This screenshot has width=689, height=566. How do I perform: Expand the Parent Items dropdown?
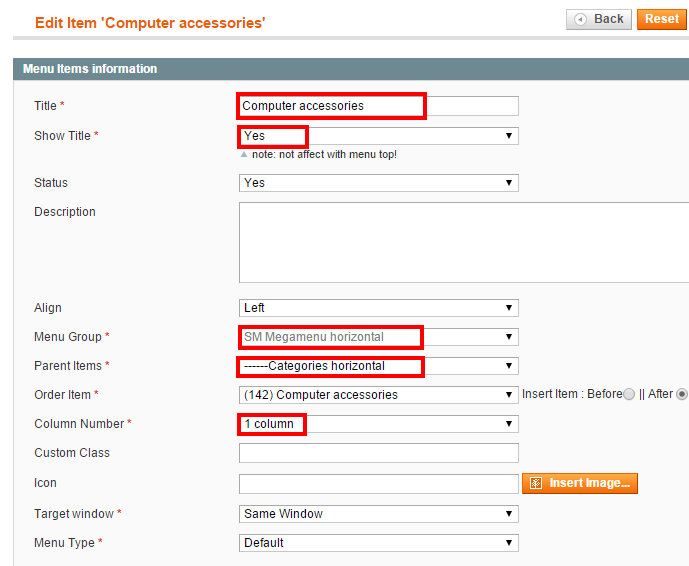point(379,366)
